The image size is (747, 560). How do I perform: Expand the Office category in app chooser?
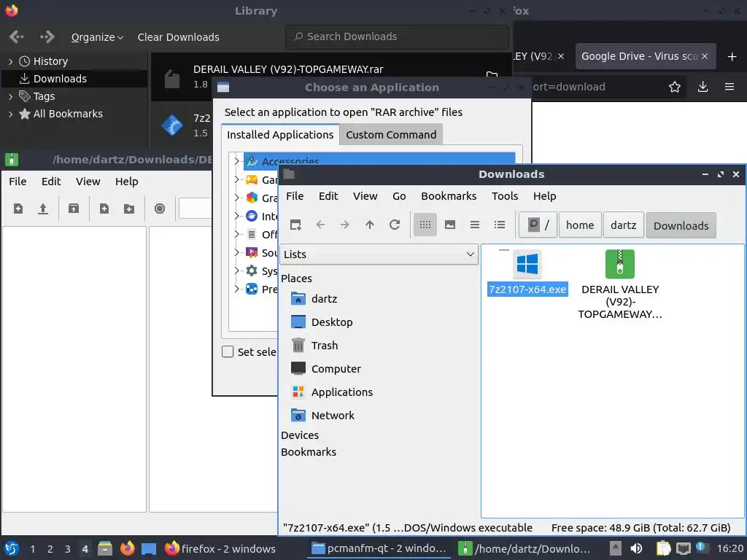click(x=237, y=234)
